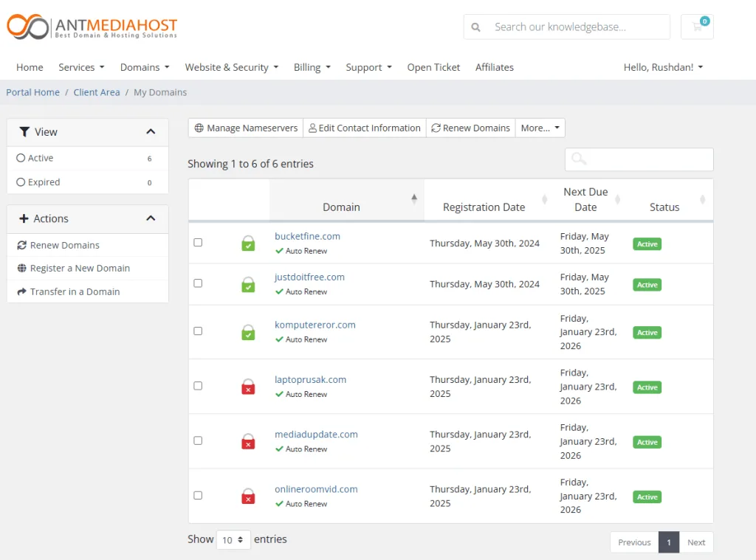The image size is (756, 560).
Task: Open the Website & Security menu
Action: [231, 67]
